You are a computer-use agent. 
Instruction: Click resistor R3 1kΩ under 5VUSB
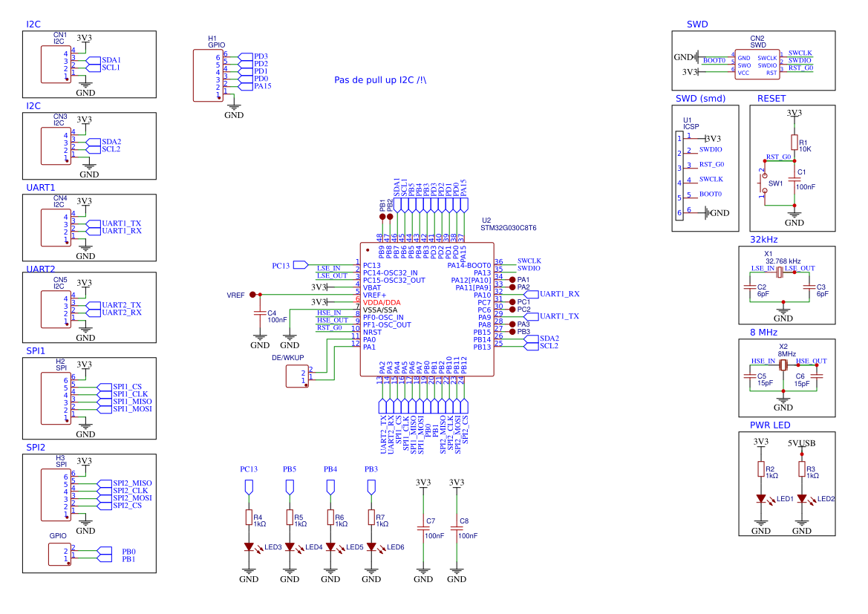pyautogui.click(x=802, y=469)
